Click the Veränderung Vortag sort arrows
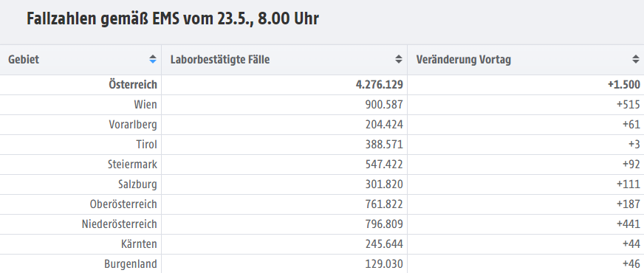This screenshot has width=644, height=273. pos(635,59)
